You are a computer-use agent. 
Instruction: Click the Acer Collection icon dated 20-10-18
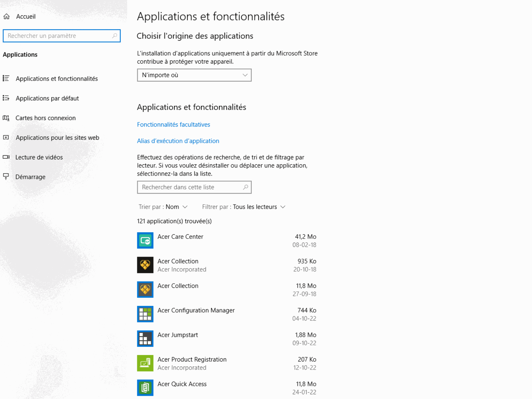[145, 265]
